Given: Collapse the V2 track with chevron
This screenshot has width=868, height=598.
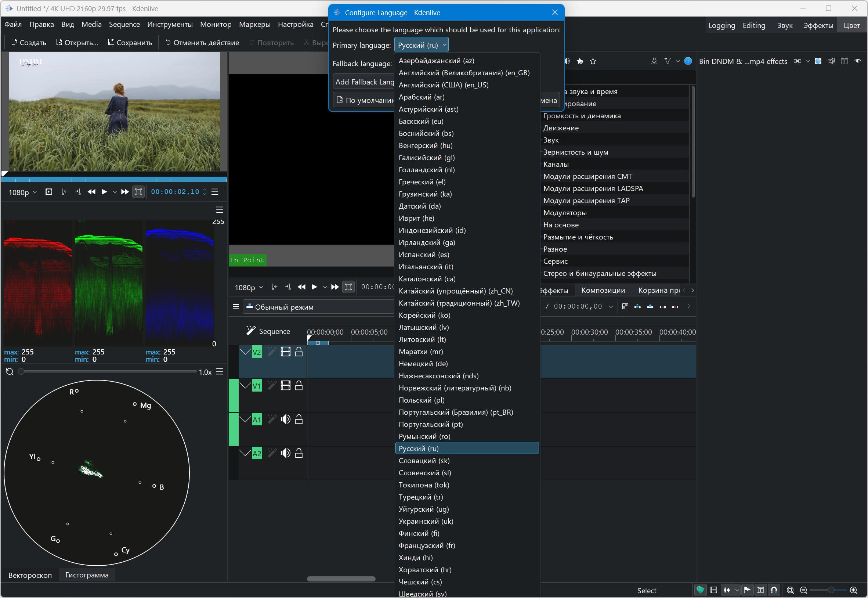Looking at the screenshot, I should 245,352.
